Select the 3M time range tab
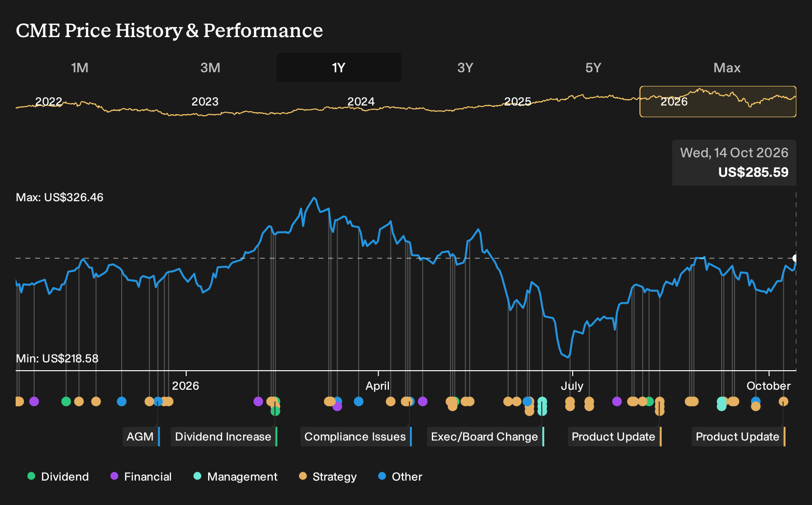Image resolution: width=812 pixels, height=505 pixels. (x=211, y=67)
